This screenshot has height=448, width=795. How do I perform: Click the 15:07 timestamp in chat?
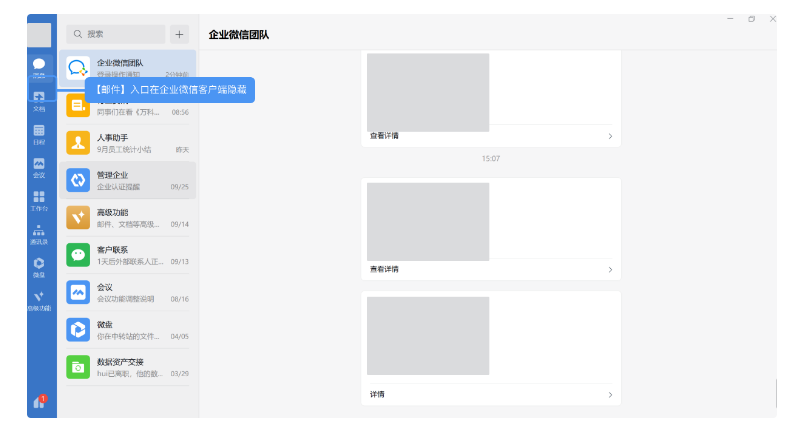coord(491,159)
